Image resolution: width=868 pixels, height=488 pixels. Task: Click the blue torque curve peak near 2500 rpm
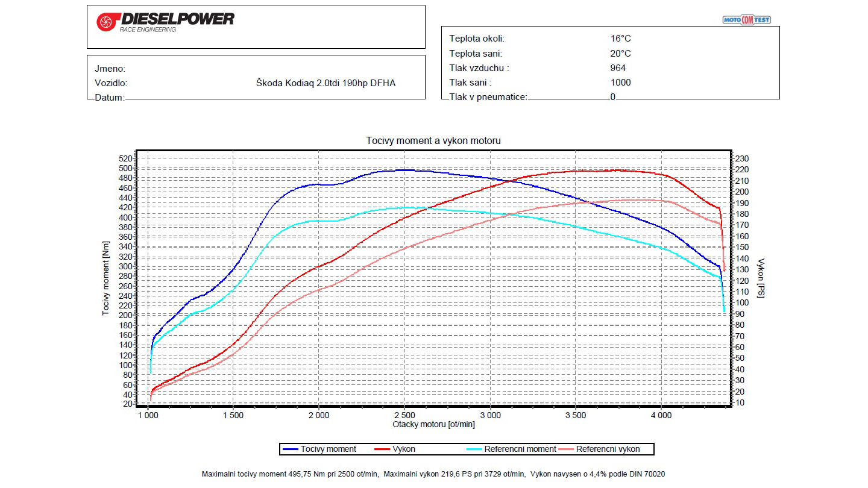tap(405, 170)
